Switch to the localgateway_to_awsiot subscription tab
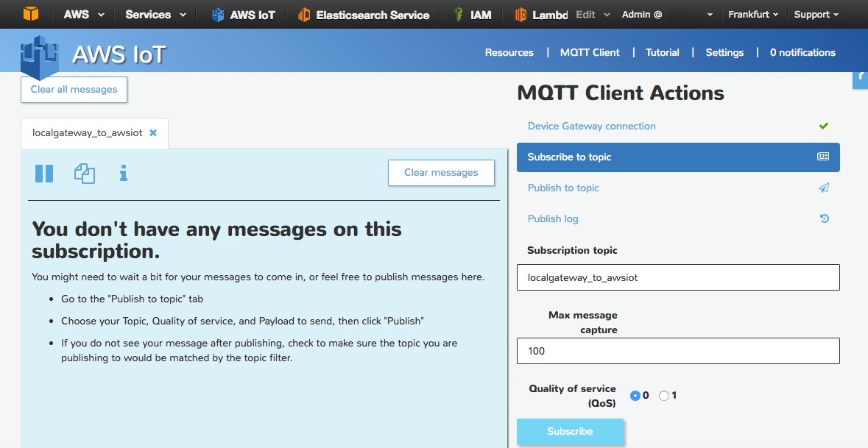The width and height of the screenshot is (868, 448). 87,132
